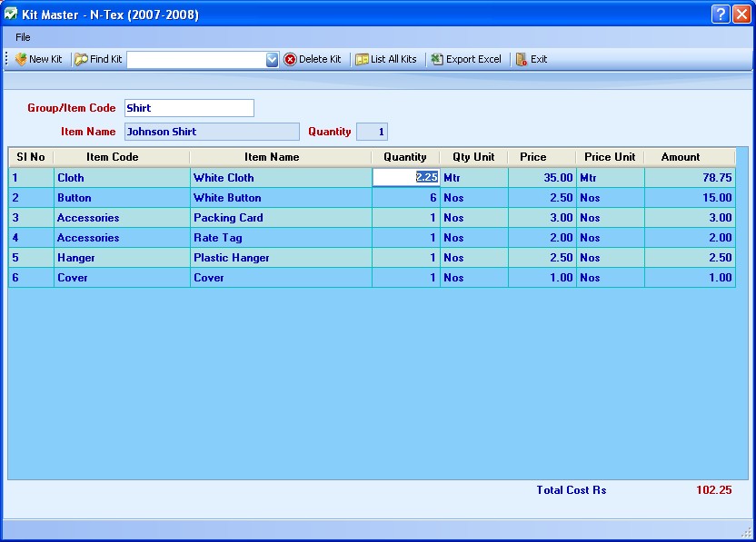Click the 35.00 price cell
Screen dimensions: 756x542
(542, 177)
